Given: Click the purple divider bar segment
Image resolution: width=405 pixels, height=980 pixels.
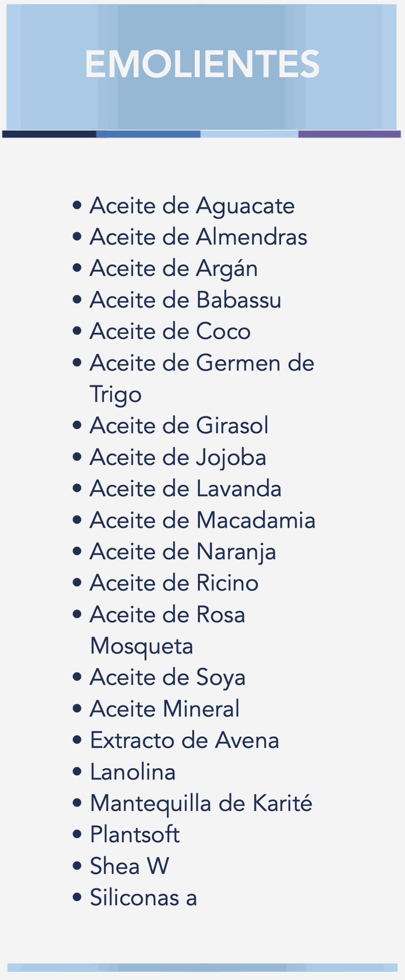Looking at the screenshot, I should 349,134.
